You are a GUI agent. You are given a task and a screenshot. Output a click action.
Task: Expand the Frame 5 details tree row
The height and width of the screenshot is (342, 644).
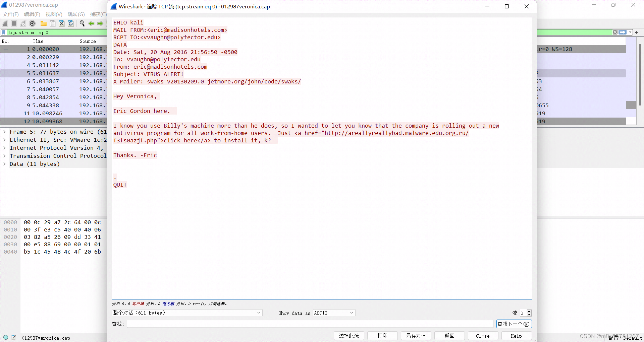[x=4, y=132]
